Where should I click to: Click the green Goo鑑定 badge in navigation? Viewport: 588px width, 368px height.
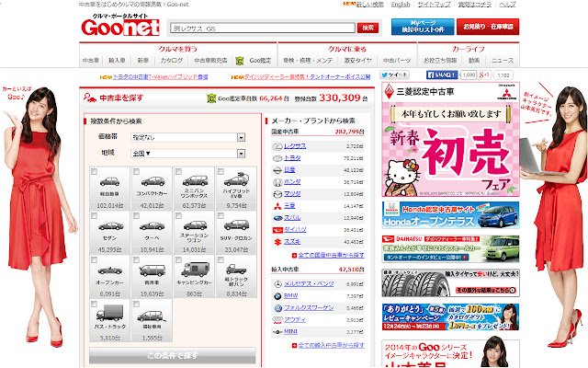240,61
